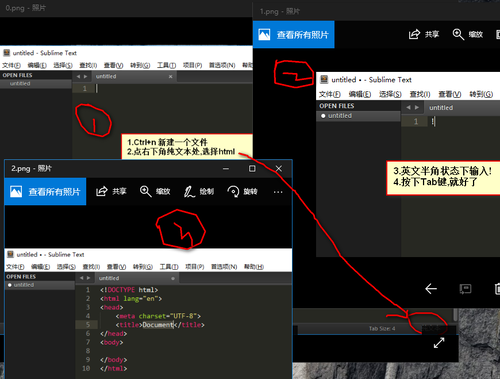This screenshot has height=379, width=500.
Task: Open 编辑(E) menu in 0.png Sublime window
Action: click(x=37, y=65)
